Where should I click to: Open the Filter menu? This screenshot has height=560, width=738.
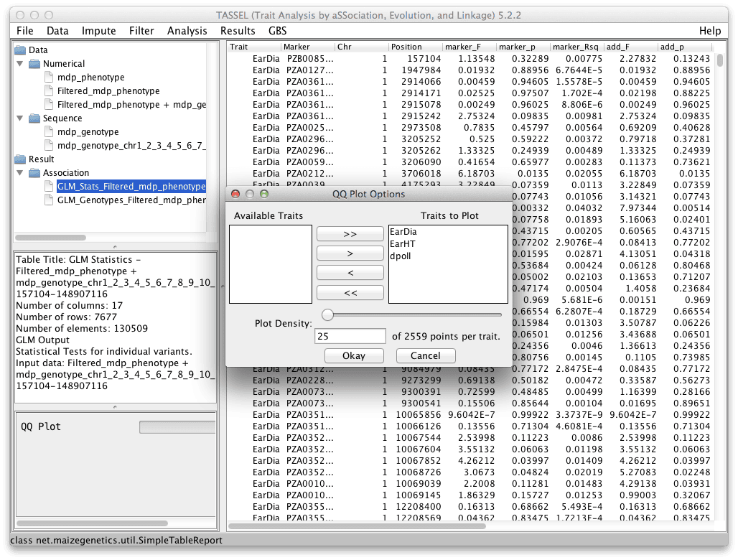(141, 31)
